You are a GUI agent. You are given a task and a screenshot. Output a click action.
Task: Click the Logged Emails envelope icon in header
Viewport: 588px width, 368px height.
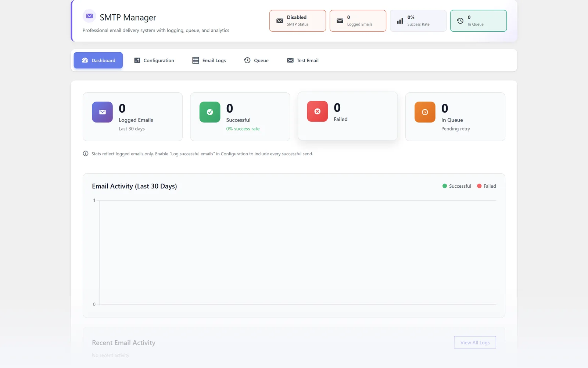pos(340,21)
